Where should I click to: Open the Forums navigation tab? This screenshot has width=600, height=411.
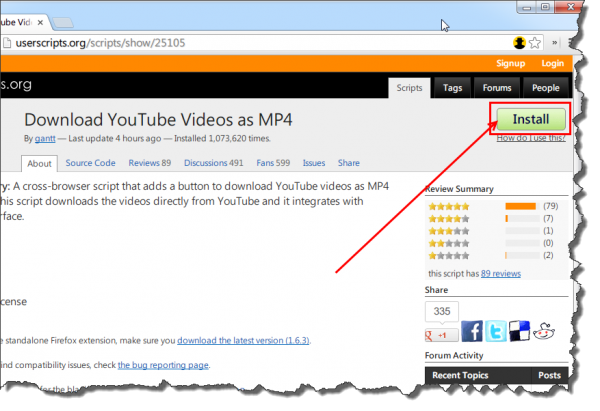coord(497,88)
